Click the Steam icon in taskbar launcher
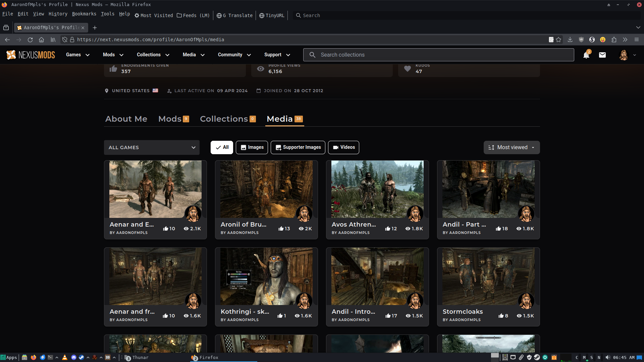 click(x=81, y=357)
